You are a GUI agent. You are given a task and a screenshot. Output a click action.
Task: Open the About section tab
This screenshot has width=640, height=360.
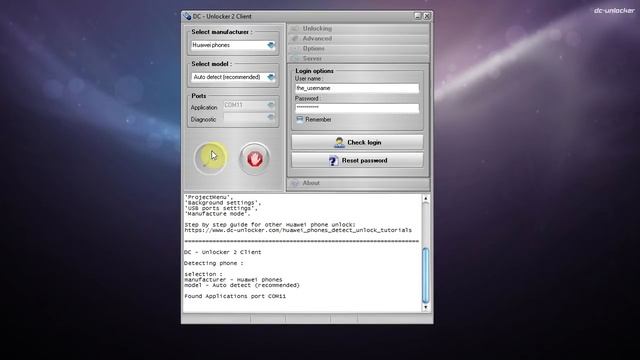pyautogui.click(x=358, y=183)
